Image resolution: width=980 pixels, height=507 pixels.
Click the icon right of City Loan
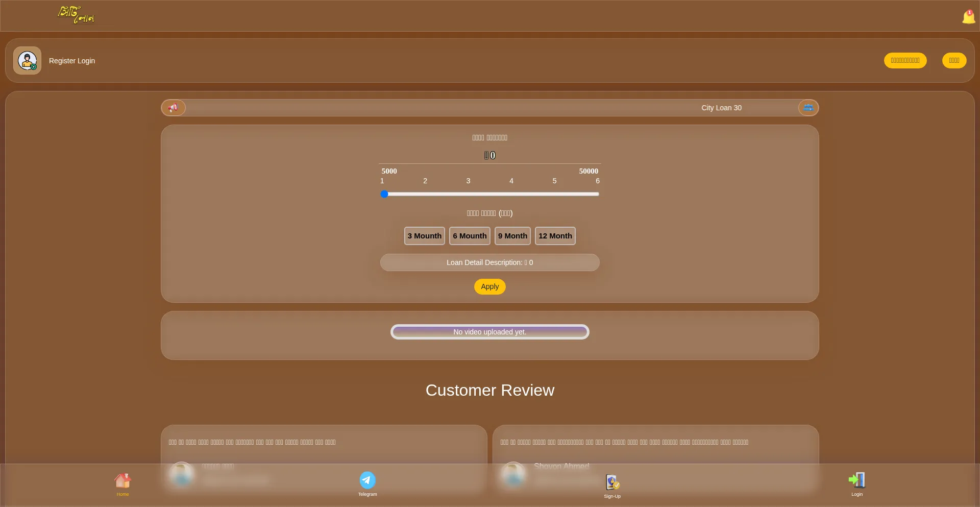tap(808, 108)
